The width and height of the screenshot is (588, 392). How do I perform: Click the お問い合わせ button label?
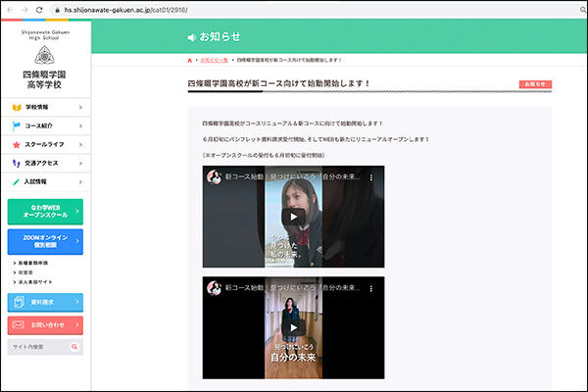48,324
